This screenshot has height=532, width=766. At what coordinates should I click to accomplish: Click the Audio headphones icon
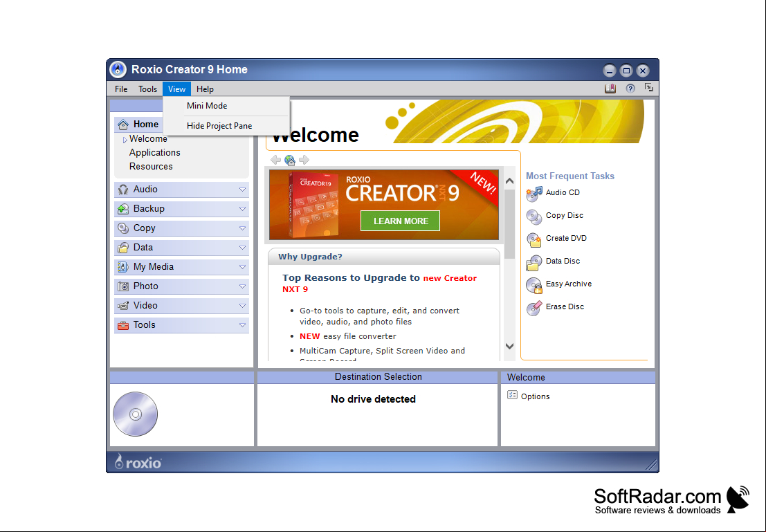point(123,190)
